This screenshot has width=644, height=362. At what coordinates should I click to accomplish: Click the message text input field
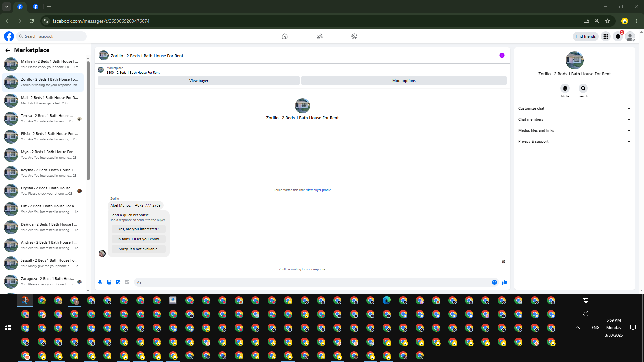312,282
